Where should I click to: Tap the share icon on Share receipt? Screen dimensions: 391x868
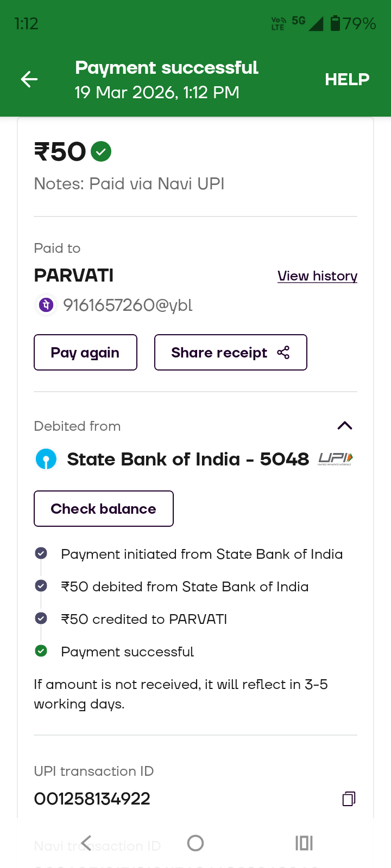click(x=283, y=353)
